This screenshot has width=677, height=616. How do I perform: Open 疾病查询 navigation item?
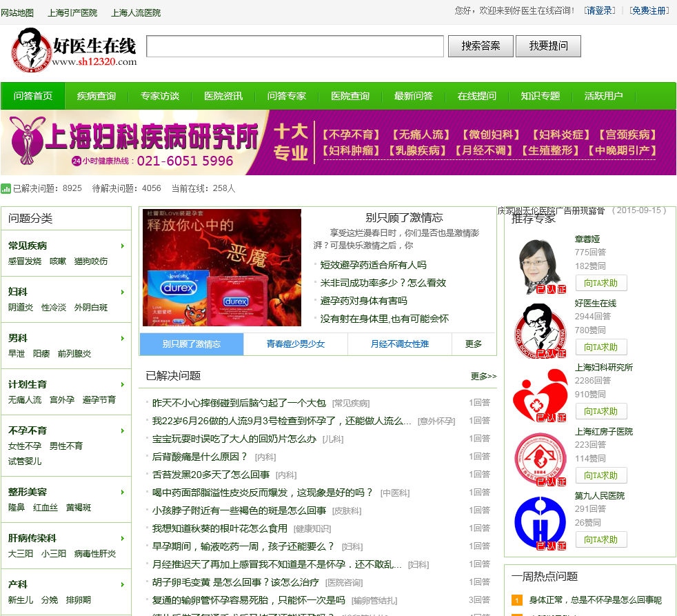pos(97,96)
